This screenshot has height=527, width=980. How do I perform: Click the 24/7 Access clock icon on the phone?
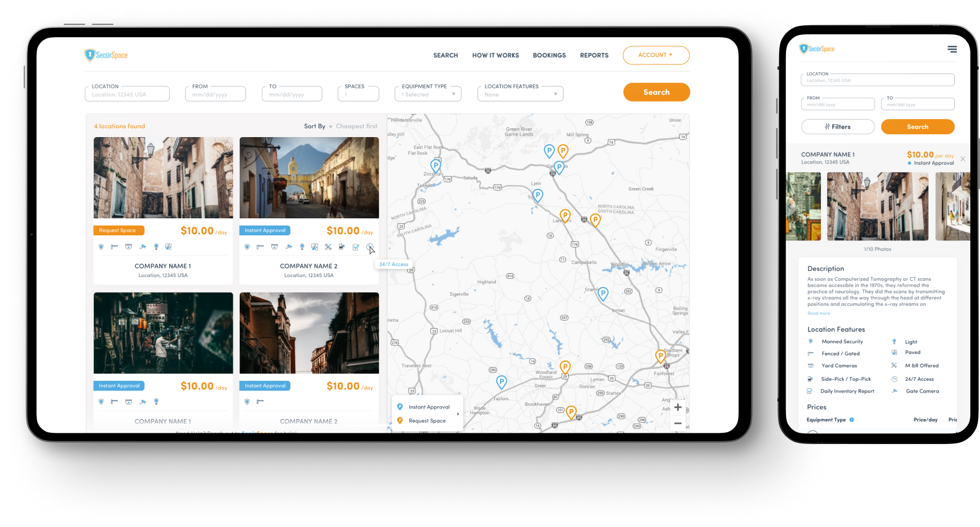click(x=894, y=379)
